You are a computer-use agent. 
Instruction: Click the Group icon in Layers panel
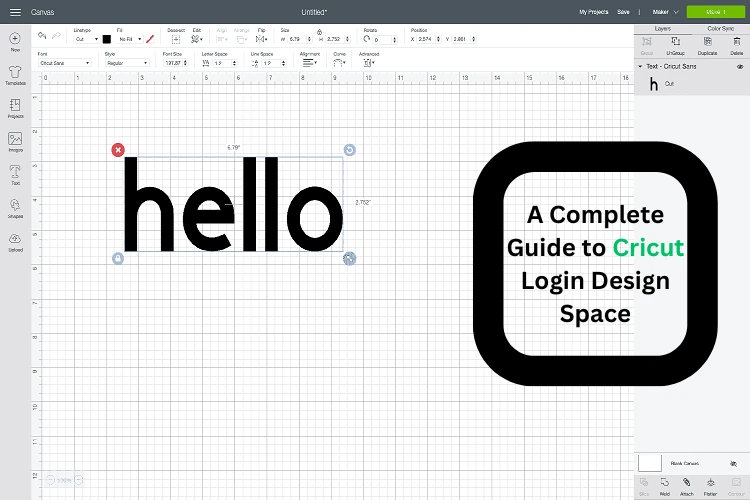(647, 42)
